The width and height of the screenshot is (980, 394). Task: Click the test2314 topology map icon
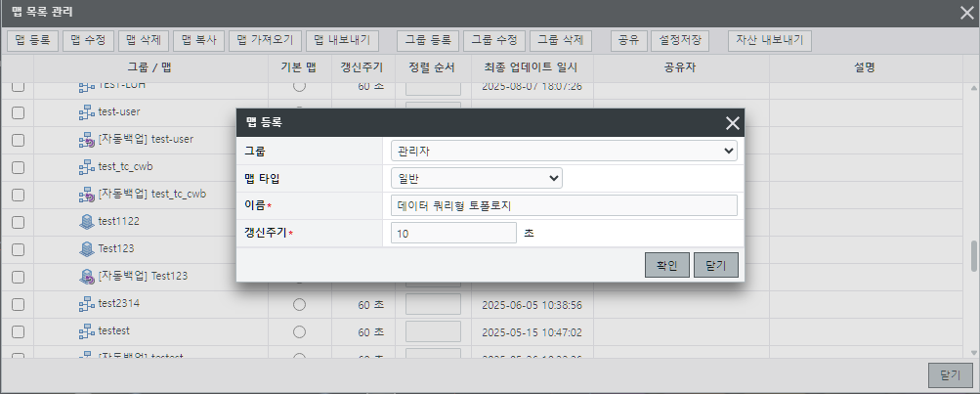click(x=86, y=304)
